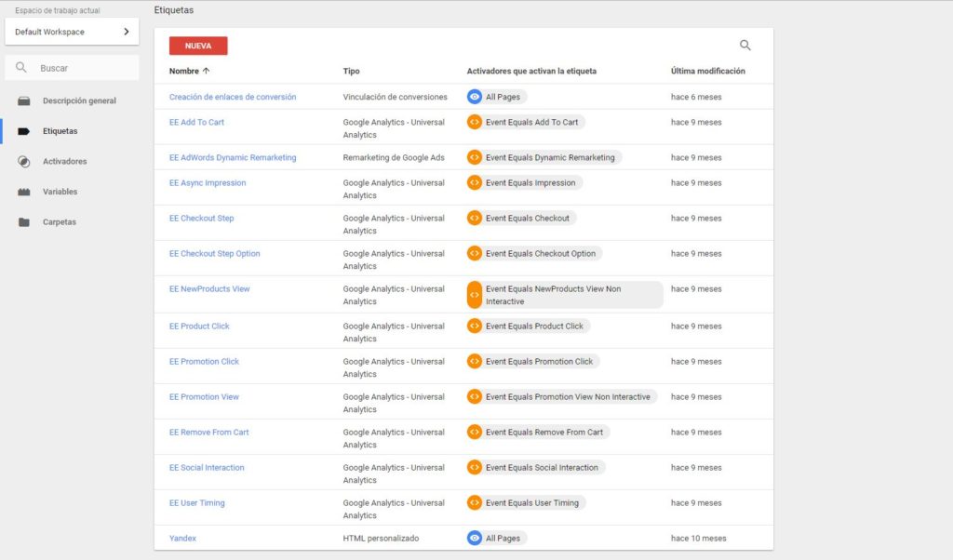Click the Tipo column header
Image resolution: width=953 pixels, height=560 pixels.
click(351, 71)
